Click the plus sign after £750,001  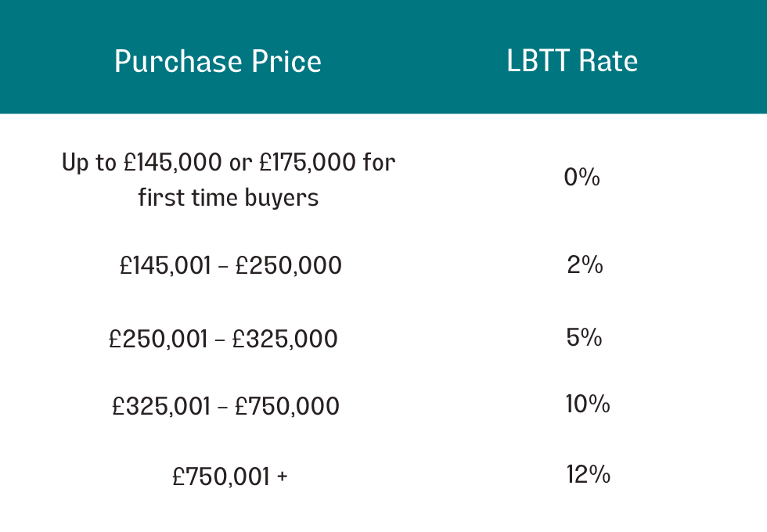[x=283, y=476]
